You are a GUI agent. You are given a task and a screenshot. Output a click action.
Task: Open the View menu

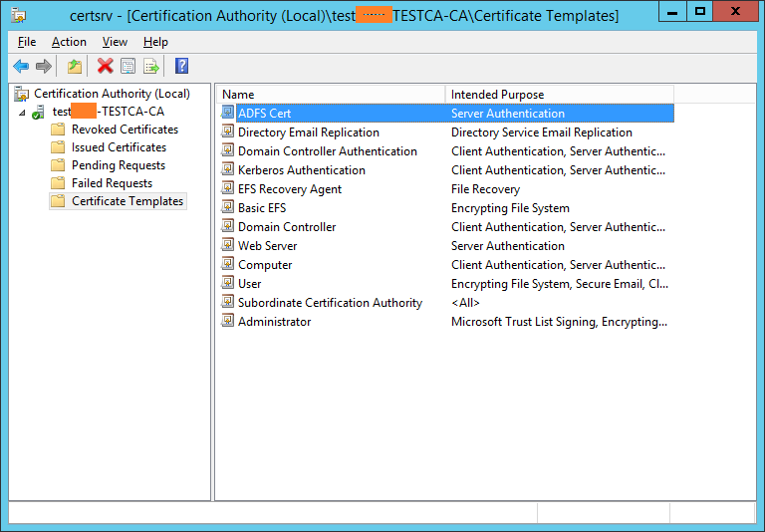115,42
